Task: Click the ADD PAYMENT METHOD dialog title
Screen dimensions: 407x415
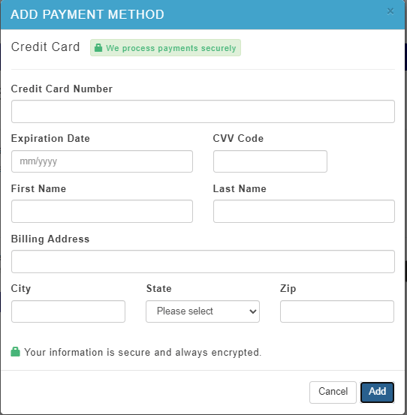Action: (87, 15)
